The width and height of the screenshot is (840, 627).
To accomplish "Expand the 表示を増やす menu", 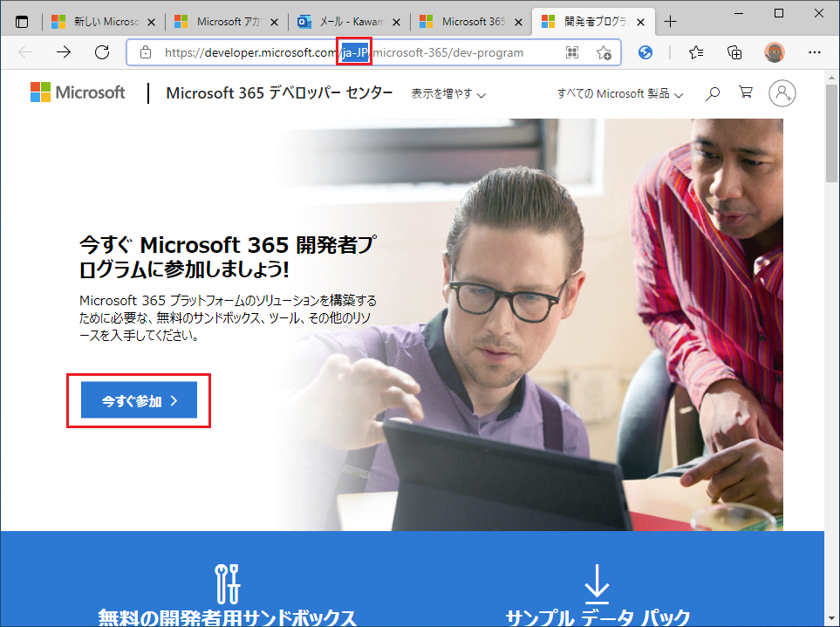I will [448, 93].
